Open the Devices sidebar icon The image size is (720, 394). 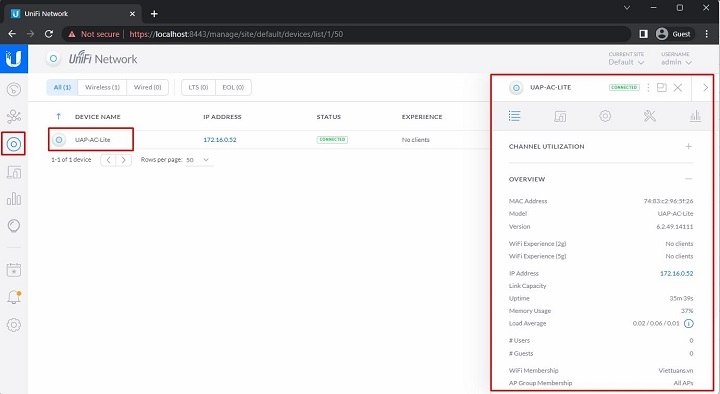tap(14, 144)
